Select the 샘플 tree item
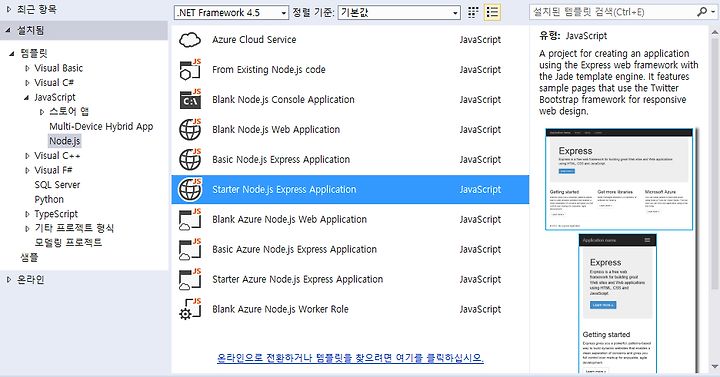Image resolution: width=720 pixels, height=377 pixels. click(29, 257)
